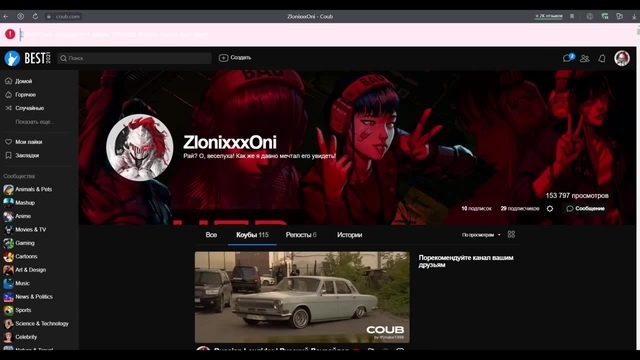The height and width of the screenshot is (360, 640).
Task: Click the Поиск search field
Action: coord(134,58)
